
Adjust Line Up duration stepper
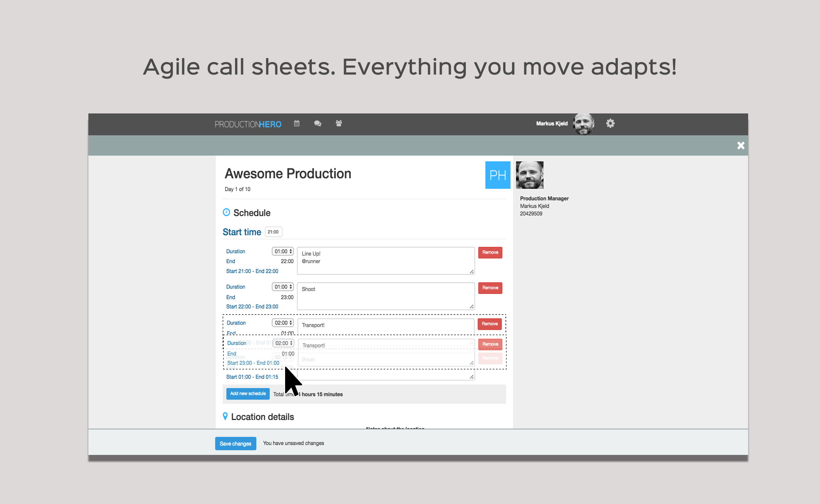(x=291, y=251)
